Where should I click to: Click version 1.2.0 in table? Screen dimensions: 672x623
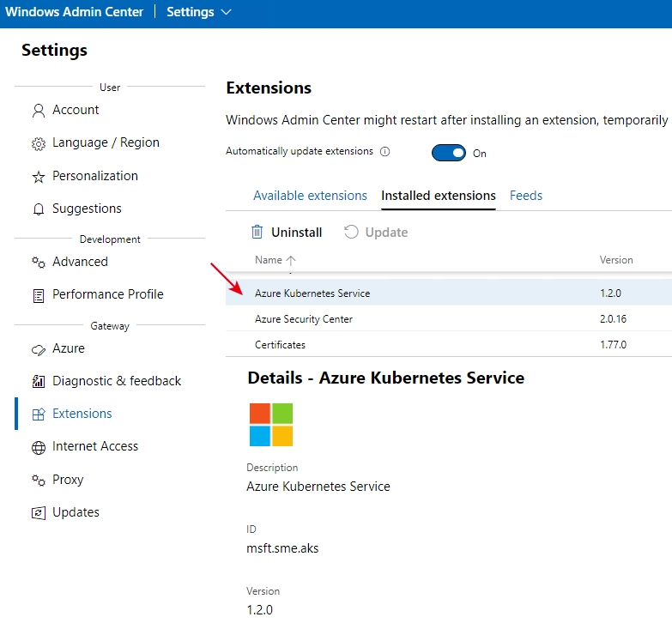pyautogui.click(x=610, y=293)
